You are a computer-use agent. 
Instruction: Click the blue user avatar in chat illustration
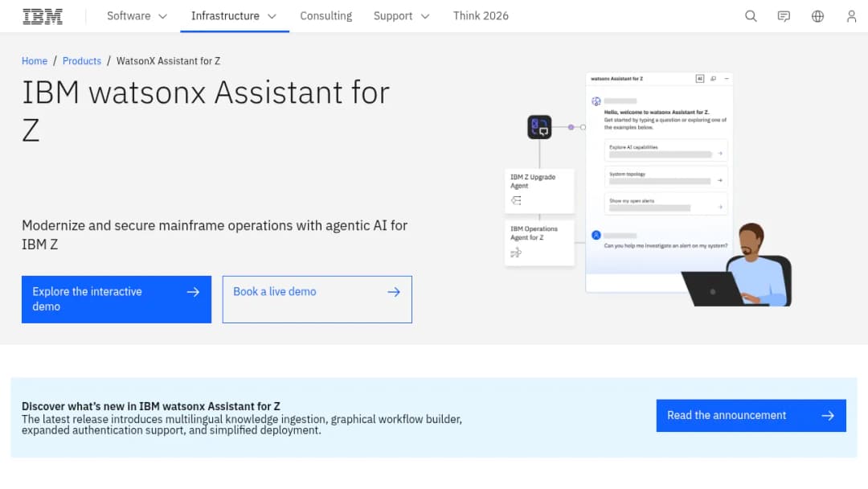click(x=596, y=235)
